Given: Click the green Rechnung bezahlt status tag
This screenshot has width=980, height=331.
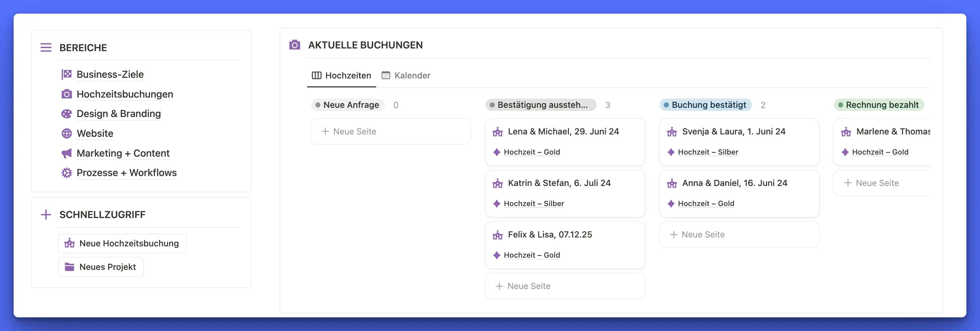Looking at the screenshot, I should 878,105.
